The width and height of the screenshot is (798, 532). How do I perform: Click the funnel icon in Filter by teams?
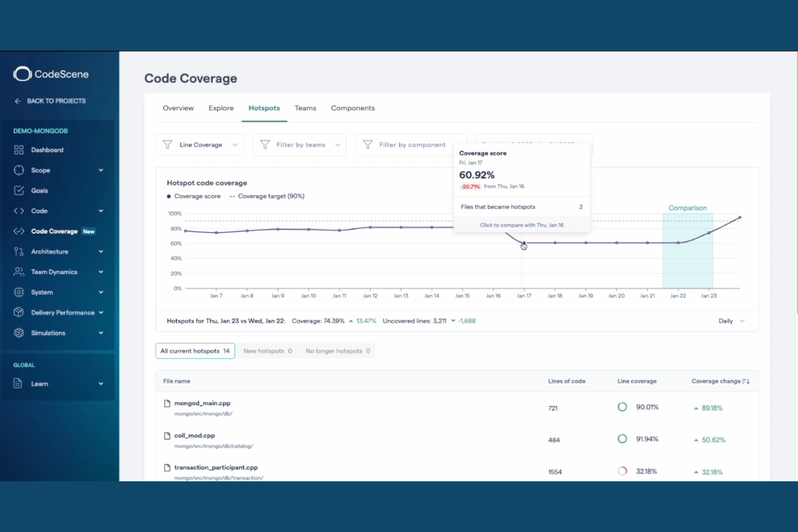tap(265, 144)
